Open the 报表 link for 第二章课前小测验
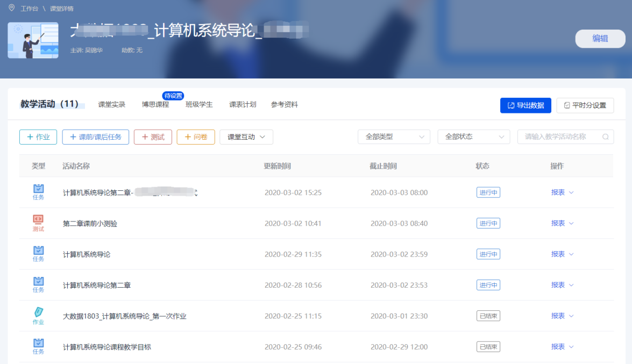Screen dimensions: 632x364 coord(559,223)
